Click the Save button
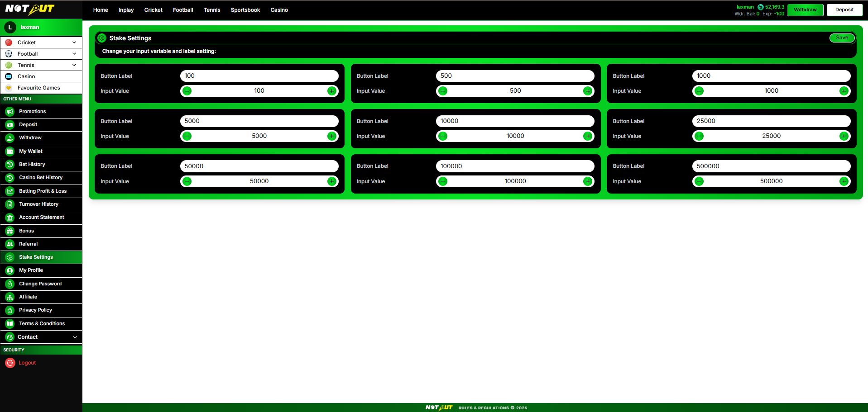 click(x=842, y=38)
